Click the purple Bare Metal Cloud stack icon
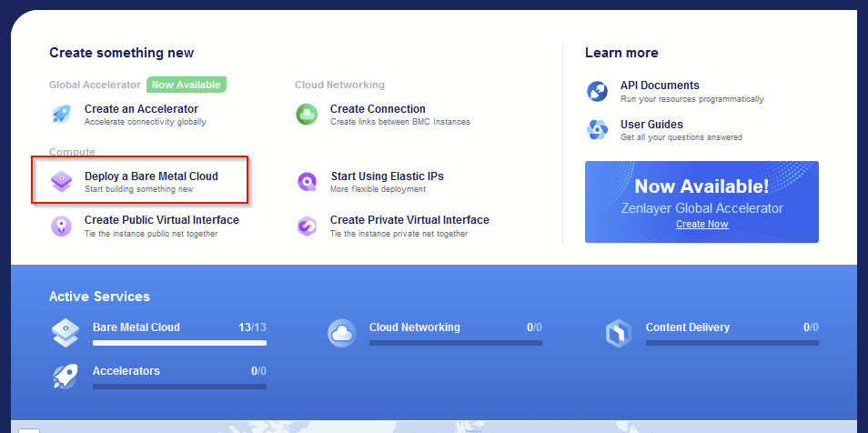Image resolution: width=868 pixels, height=433 pixels. coord(61,181)
